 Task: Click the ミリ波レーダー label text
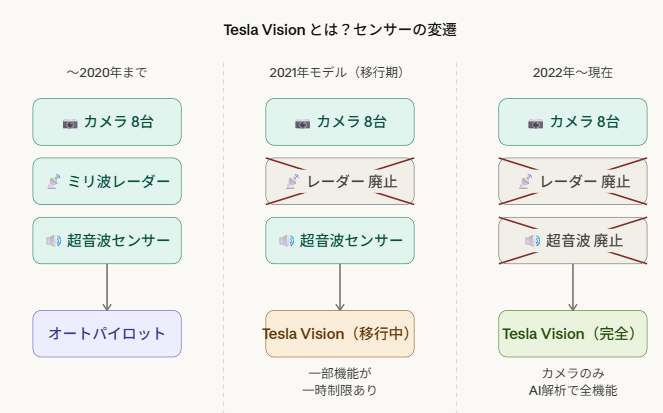coord(118,182)
